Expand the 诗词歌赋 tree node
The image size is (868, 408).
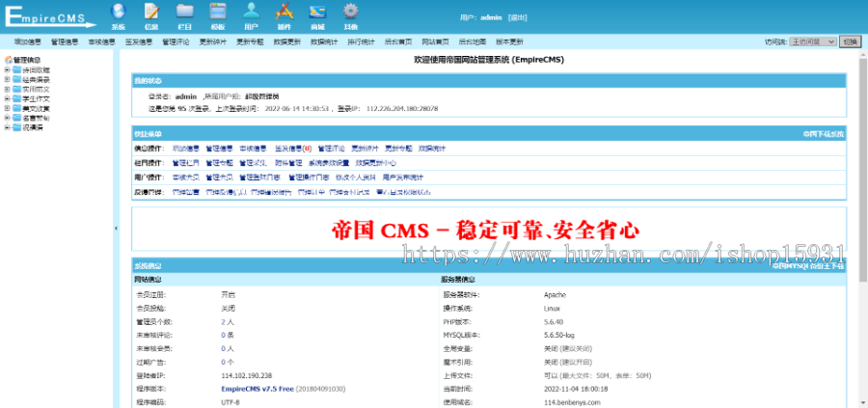[7, 69]
